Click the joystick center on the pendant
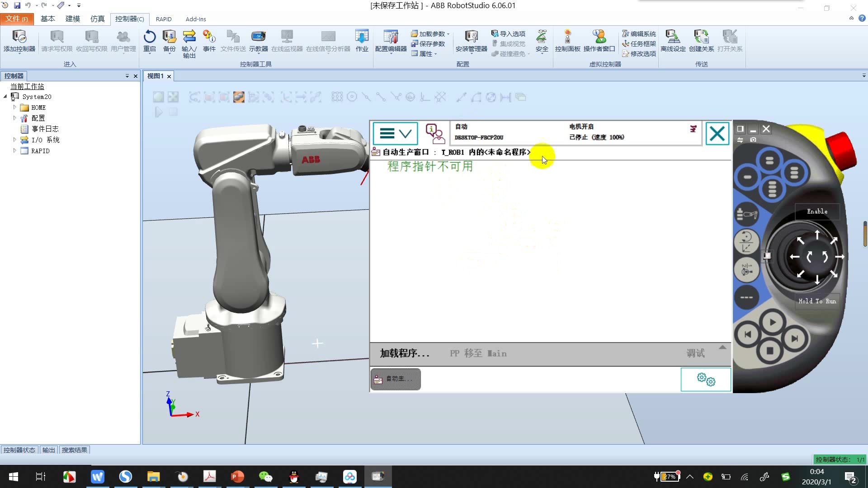The height and width of the screenshot is (488, 868). coord(817,257)
